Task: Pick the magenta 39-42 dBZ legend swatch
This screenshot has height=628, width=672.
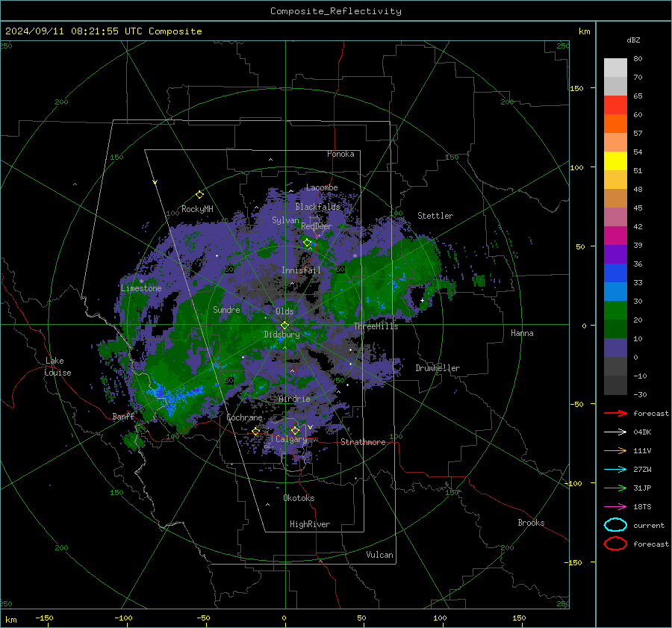Action: [x=615, y=236]
